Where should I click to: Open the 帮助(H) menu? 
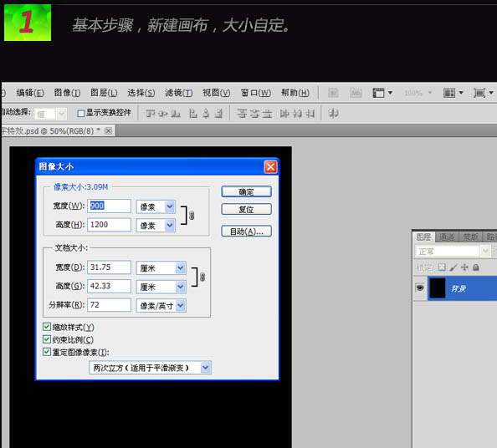pyautogui.click(x=295, y=93)
